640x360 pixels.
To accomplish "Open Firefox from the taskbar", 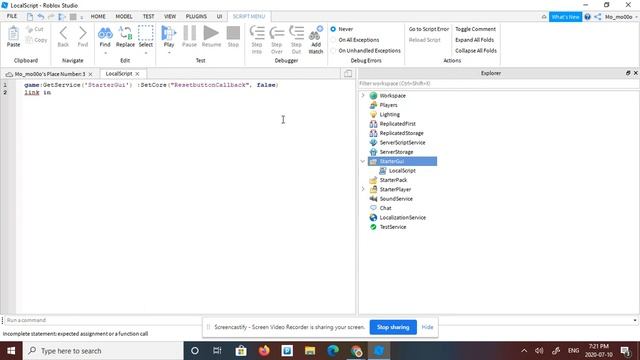I will point(264,351).
